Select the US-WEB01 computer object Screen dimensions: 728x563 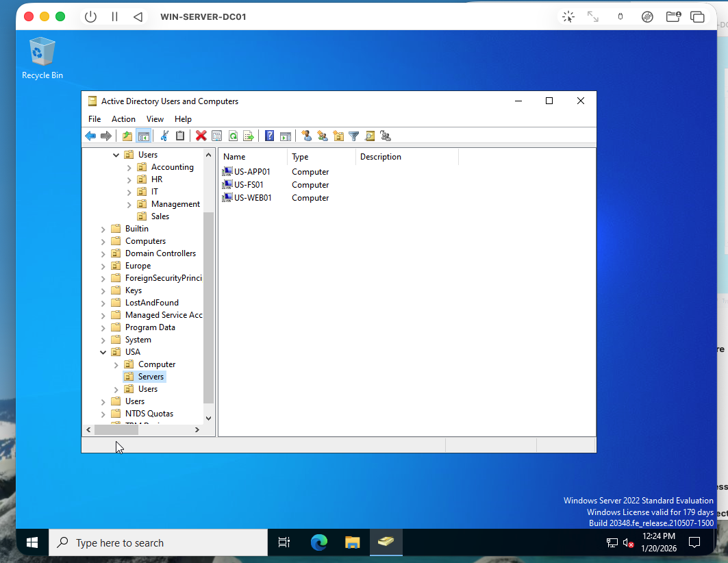(x=251, y=197)
